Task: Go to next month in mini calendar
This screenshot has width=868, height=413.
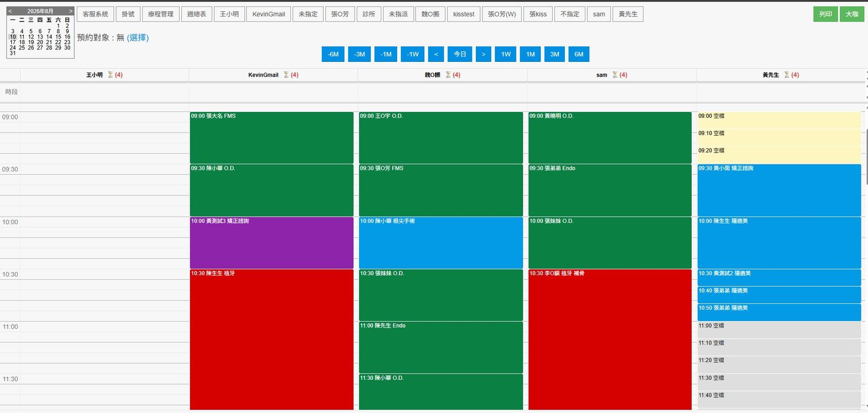Action: click(71, 11)
